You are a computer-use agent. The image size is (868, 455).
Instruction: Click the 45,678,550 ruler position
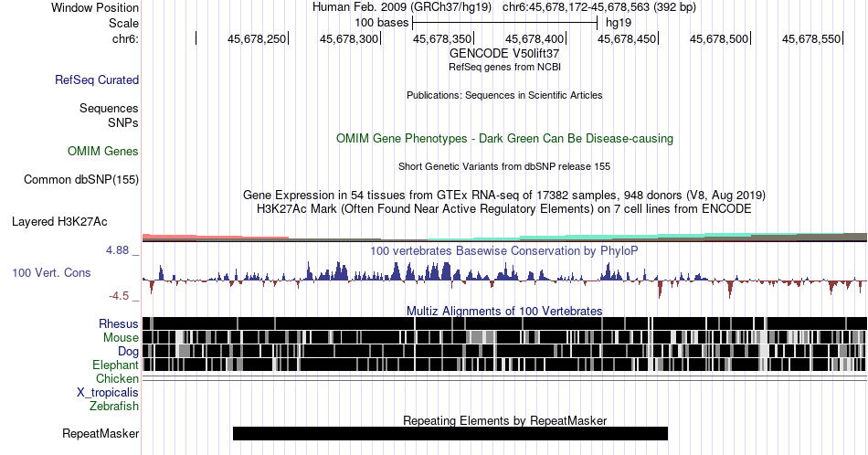(x=811, y=38)
